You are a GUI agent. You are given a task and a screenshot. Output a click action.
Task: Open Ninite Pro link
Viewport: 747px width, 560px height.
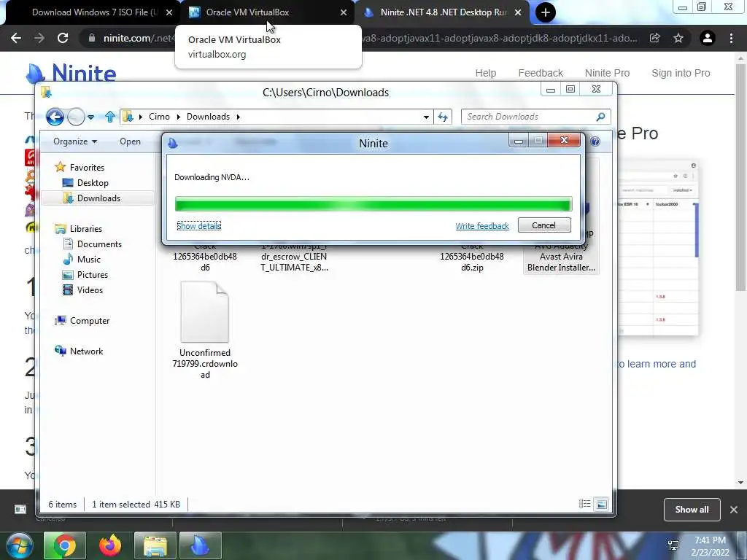tap(607, 73)
